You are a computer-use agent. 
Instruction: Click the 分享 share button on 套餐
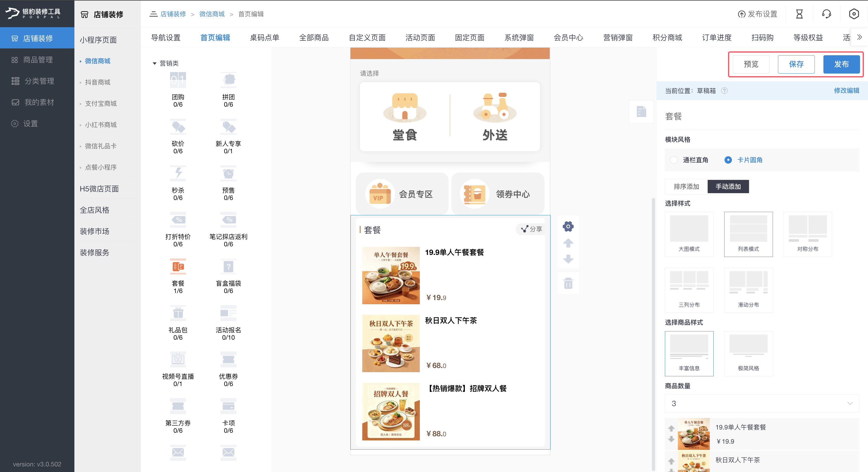coord(532,229)
